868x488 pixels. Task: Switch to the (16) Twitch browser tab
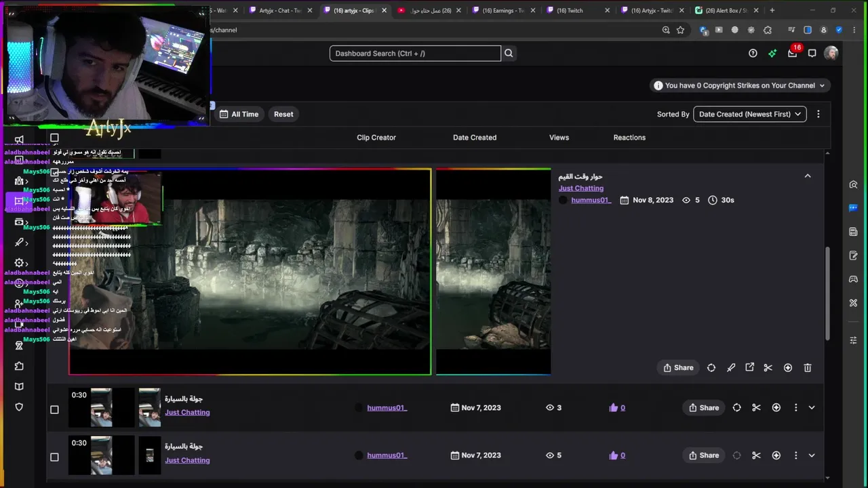[x=578, y=10]
